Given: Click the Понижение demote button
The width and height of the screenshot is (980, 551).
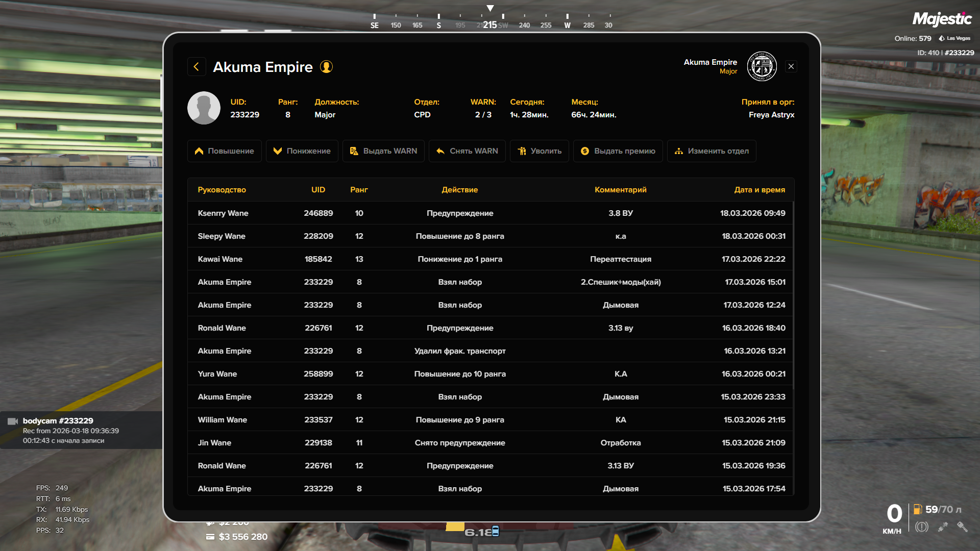Looking at the screenshot, I should point(302,151).
